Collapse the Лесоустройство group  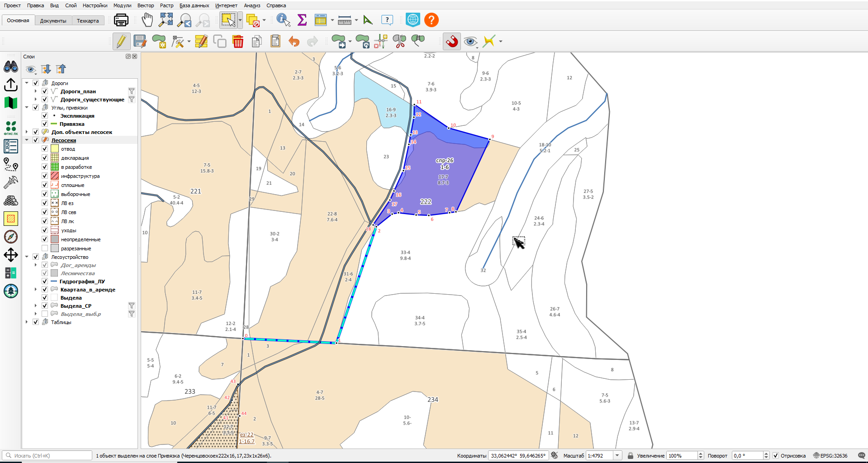pyautogui.click(x=27, y=257)
